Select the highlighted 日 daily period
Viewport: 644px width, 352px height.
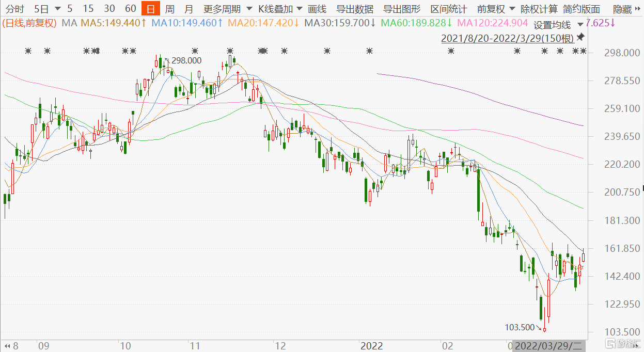tap(151, 9)
